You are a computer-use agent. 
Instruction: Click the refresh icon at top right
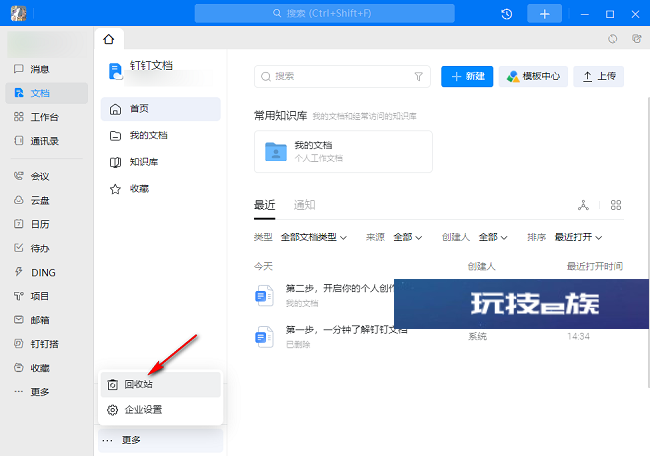point(612,39)
